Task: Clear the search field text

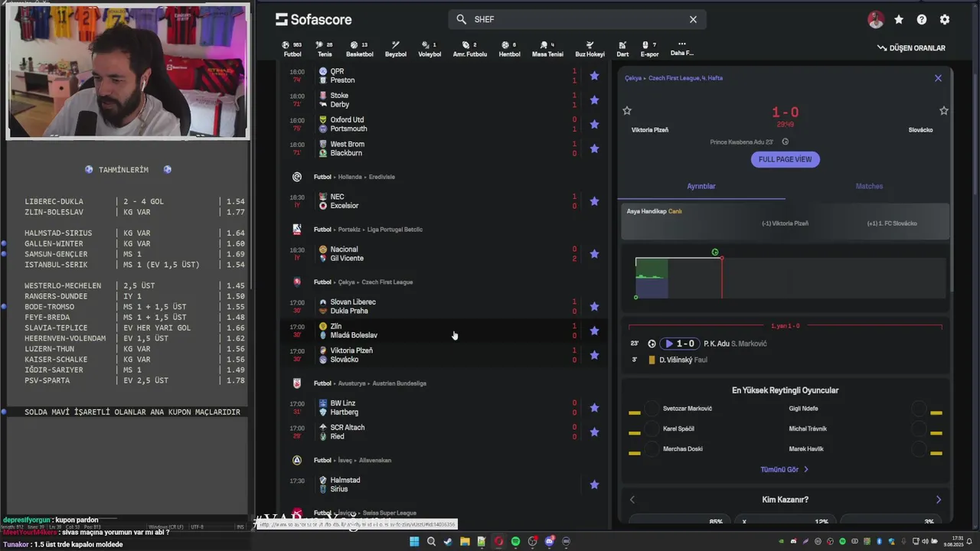Action: coord(693,20)
